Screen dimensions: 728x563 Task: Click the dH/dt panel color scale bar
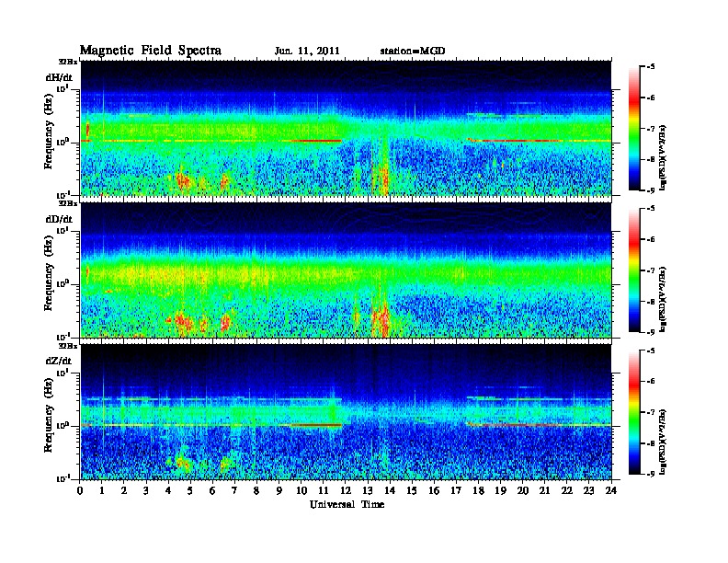coord(634,129)
